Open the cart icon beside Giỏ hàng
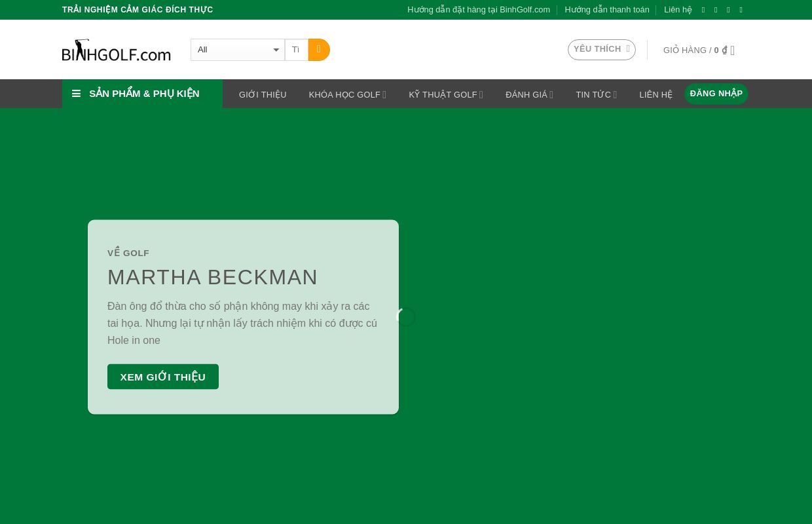The width and height of the screenshot is (812, 524). tap(733, 50)
